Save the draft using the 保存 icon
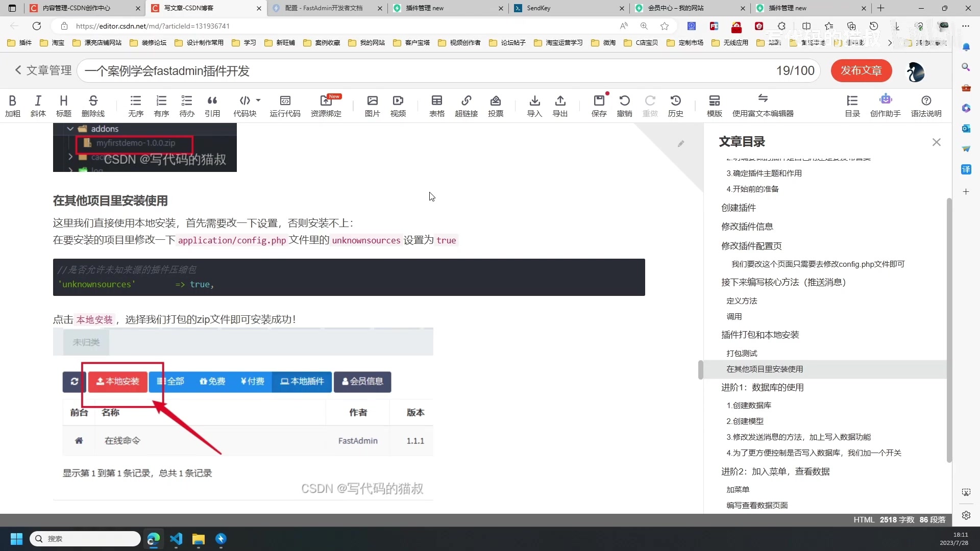 coord(599,106)
